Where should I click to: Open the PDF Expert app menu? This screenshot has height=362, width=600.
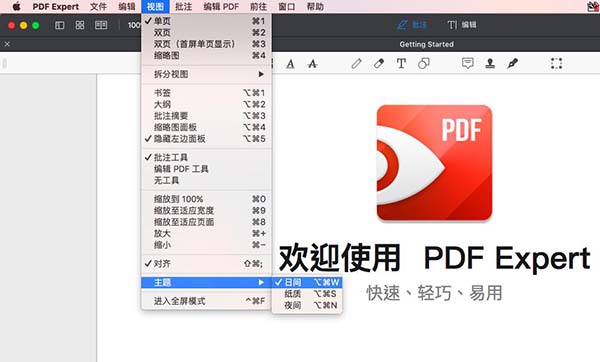[x=55, y=7]
